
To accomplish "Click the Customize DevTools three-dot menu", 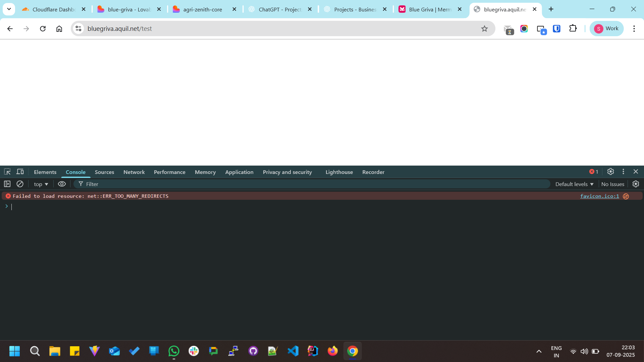I will pyautogui.click(x=623, y=172).
